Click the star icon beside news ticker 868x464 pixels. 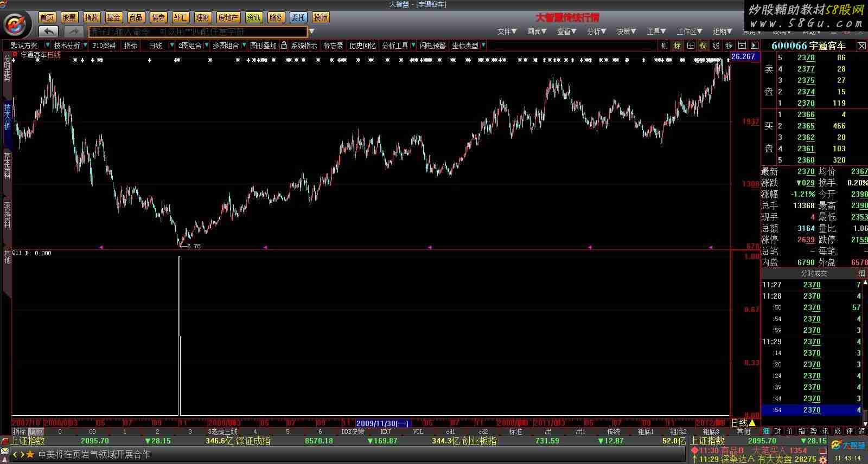coord(30,454)
